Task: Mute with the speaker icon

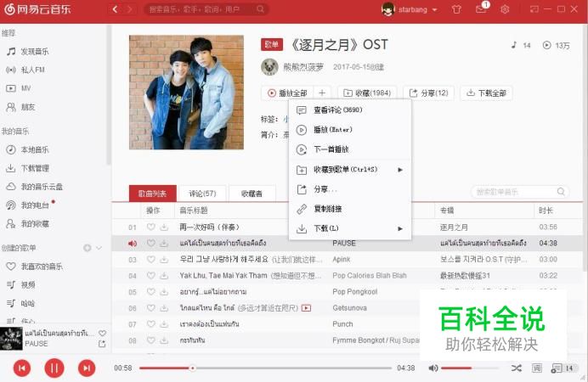Action: point(433,368)
